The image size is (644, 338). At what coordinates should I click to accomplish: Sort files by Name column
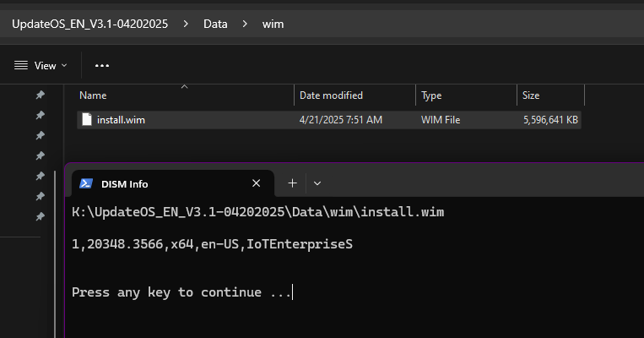tap(93, 95)
